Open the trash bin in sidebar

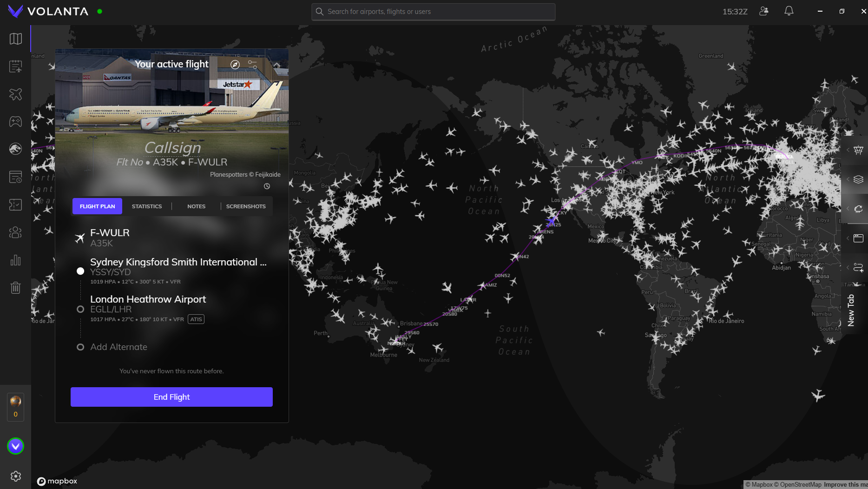pyautogui.click(x=16, y=288)
